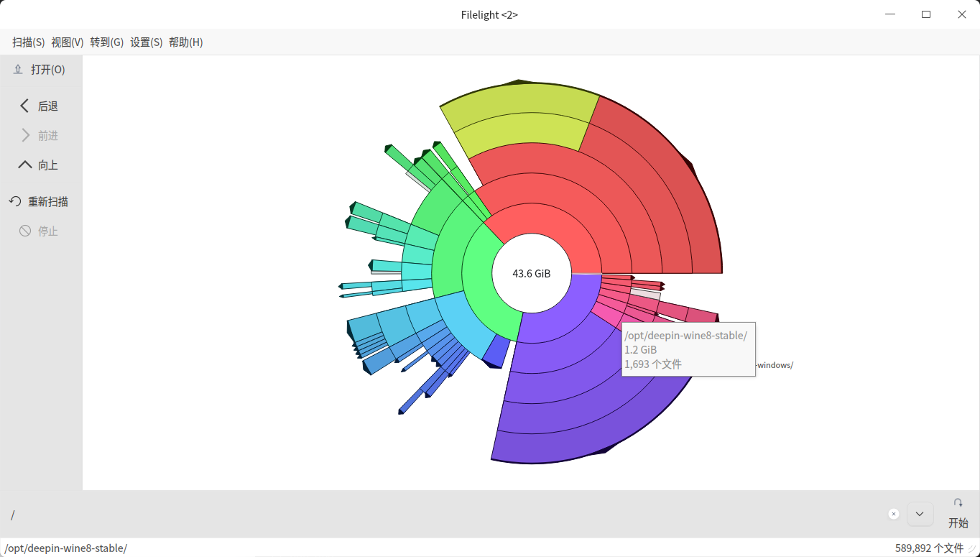
Task: Rescan using the 重新扫描 button
Action: [x=40, y=202]
